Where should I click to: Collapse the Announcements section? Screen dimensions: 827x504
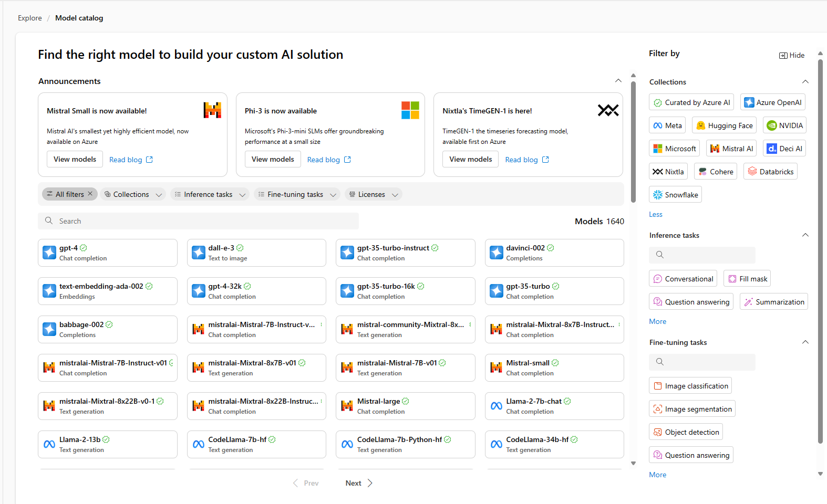click(618, 81)
